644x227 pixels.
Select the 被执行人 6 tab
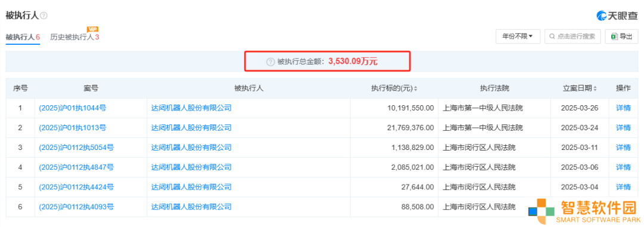23,37
